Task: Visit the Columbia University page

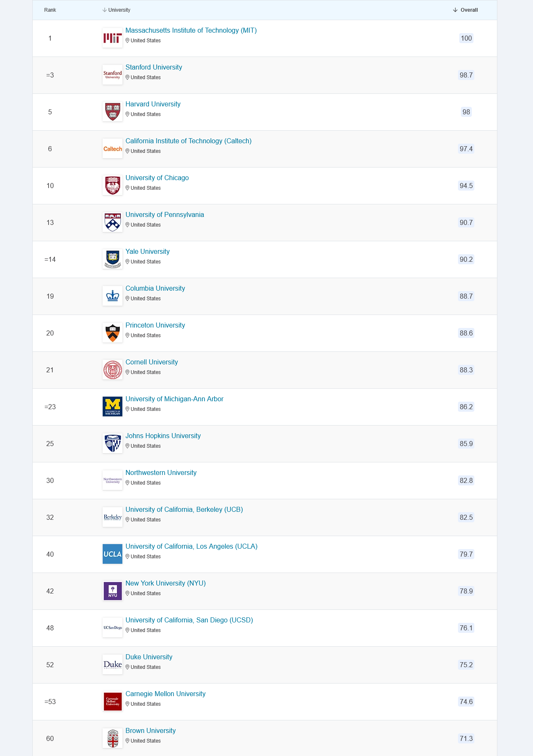Action: pyautogui.click(x=155, y=289)
